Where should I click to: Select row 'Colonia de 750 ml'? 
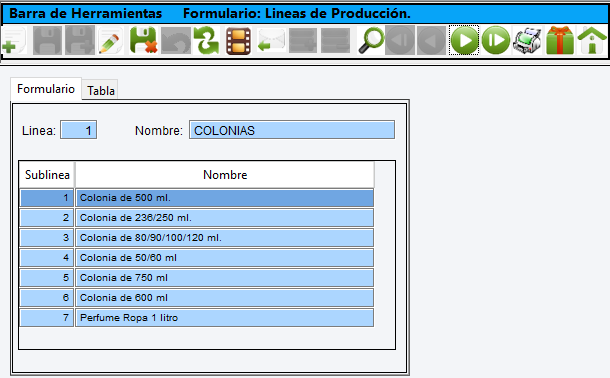[x=224, y=278]
